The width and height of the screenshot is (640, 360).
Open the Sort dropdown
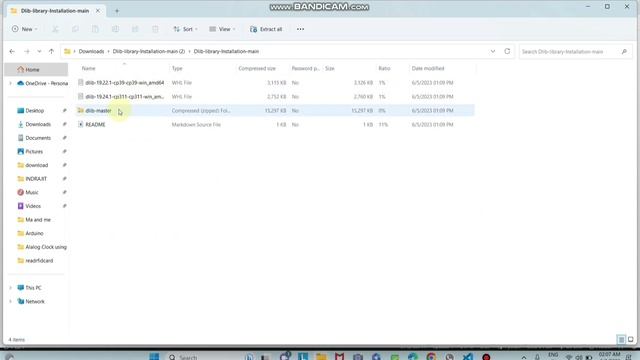185,29
